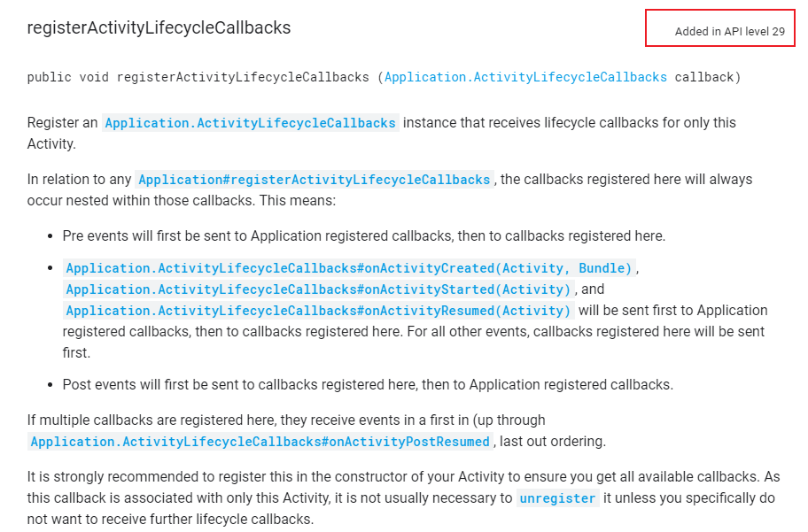808x532 pixels.
Task: Open Application#registerActivityLifecycleCallbacks reference link
Action: [315, 179]
